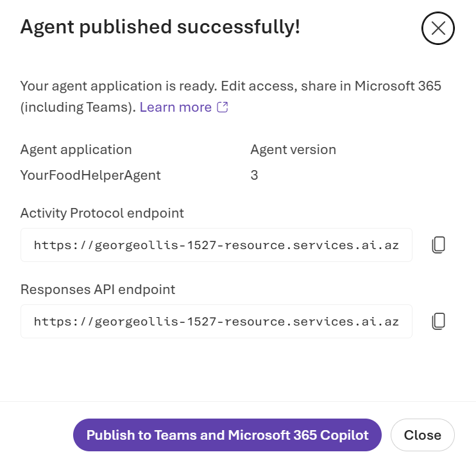Click the external link icon beside Learn more
476x468 pixels.
(223, 107)
